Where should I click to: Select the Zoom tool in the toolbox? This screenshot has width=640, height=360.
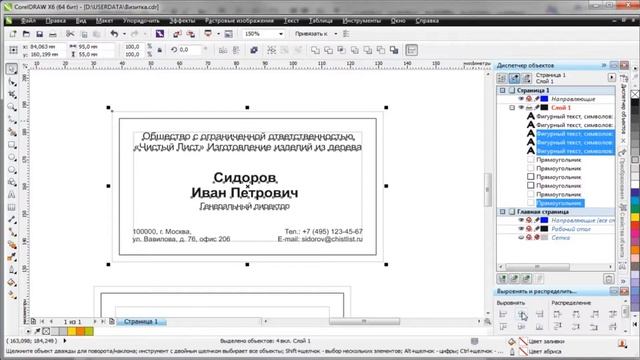coord(12,107)
